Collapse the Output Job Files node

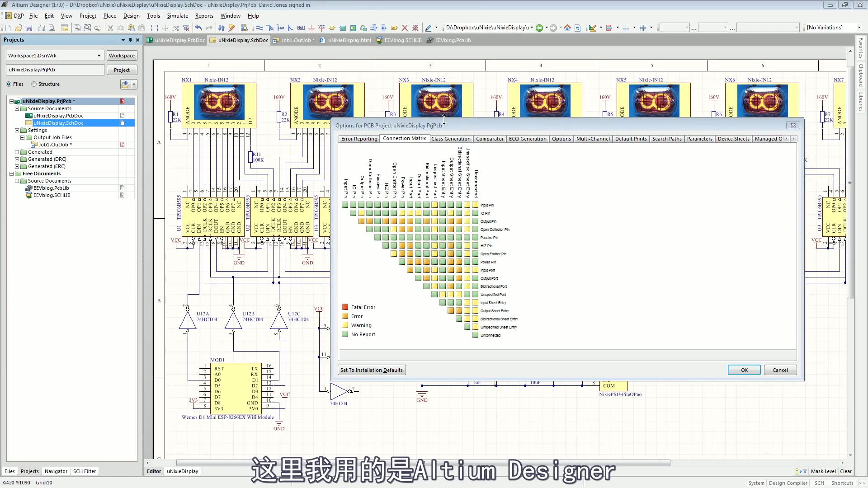[x=23, y=137]
